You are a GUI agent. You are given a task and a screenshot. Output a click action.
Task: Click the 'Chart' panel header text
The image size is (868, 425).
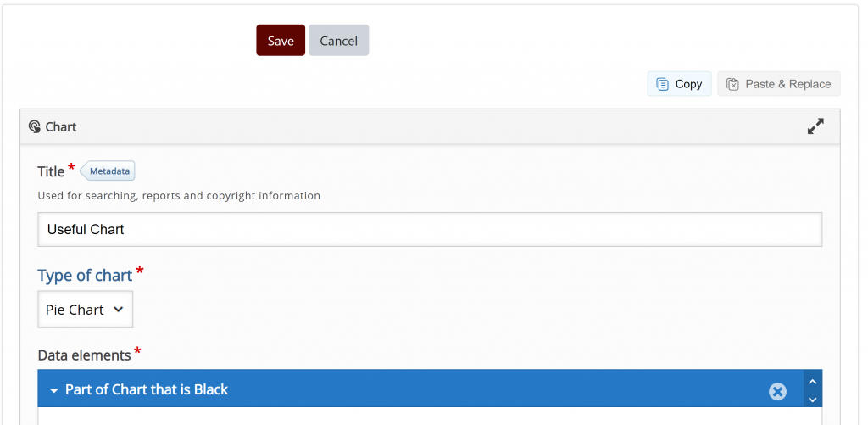pos(61,127)
